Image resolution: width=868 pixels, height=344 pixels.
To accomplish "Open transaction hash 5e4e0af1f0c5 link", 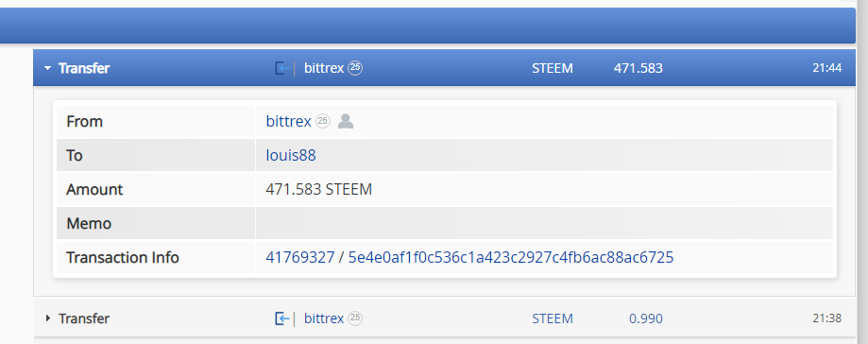I will click(x=510, y=258).
